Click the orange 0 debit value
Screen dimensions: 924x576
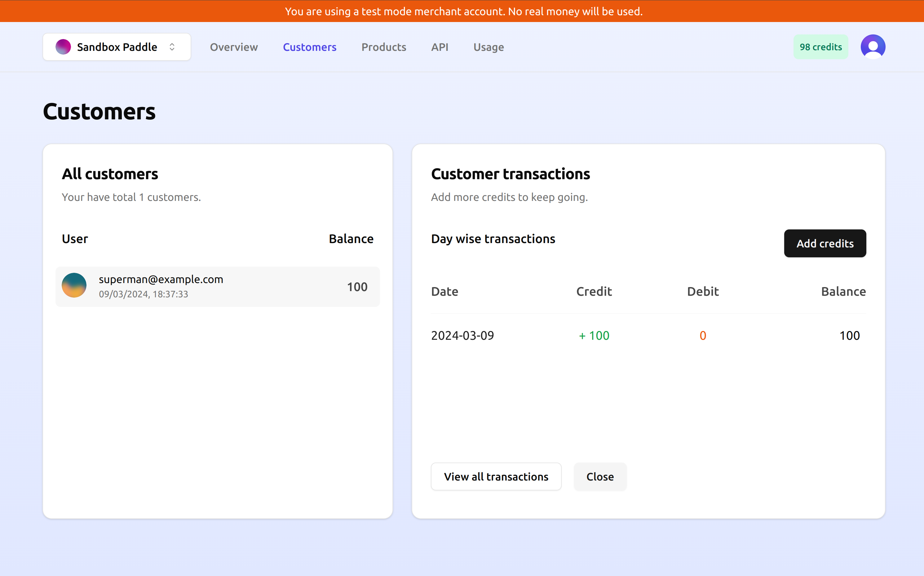pos(703,336)
